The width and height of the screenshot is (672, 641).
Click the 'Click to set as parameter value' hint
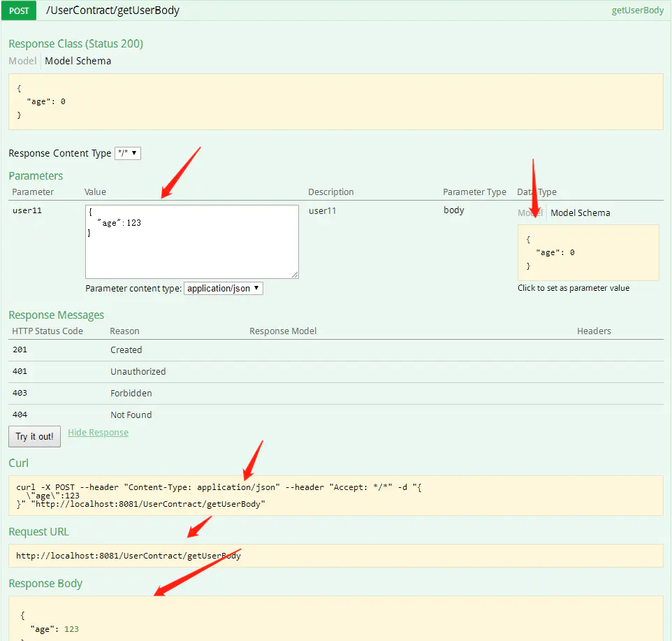pos(574,288)
